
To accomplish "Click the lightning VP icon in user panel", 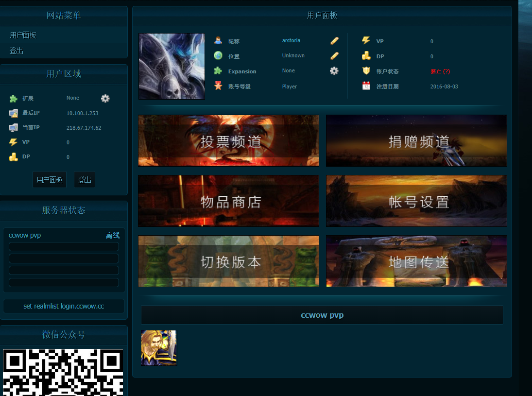I will [366, 41].
